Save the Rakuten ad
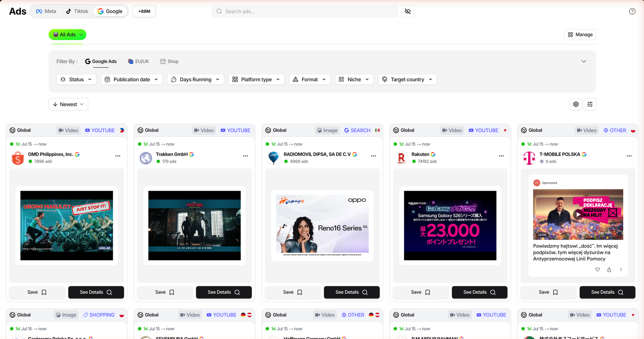Screen dimensions: 644x339 [x=421, y=292]
